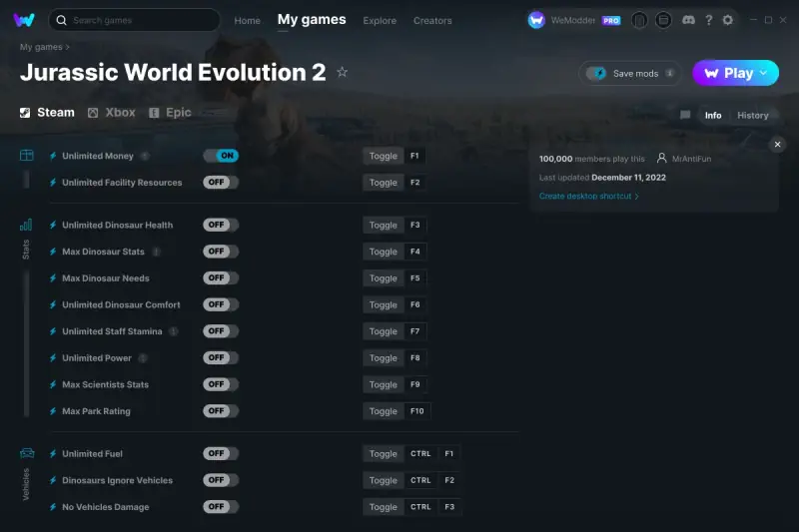The height and width of the screenshot is (532, 799).
Task: Click Create desktop shortcut link
Action: (x=588, y=196)
